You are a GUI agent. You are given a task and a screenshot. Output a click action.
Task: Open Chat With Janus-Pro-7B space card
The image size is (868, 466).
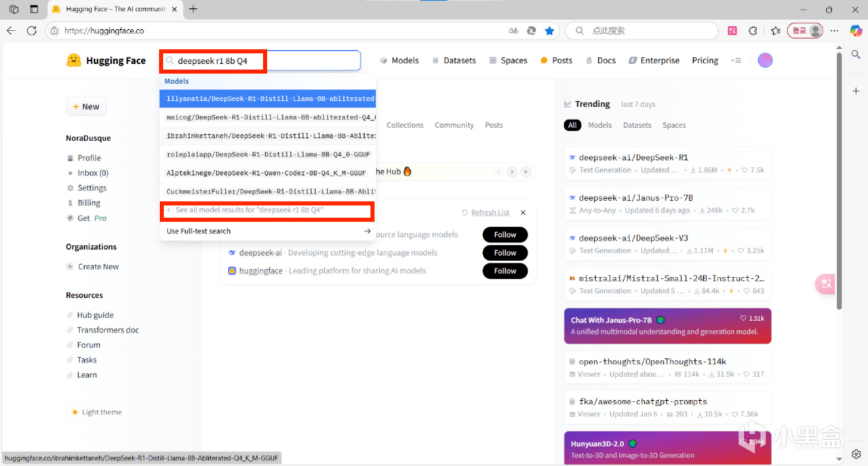pos(667,326)
